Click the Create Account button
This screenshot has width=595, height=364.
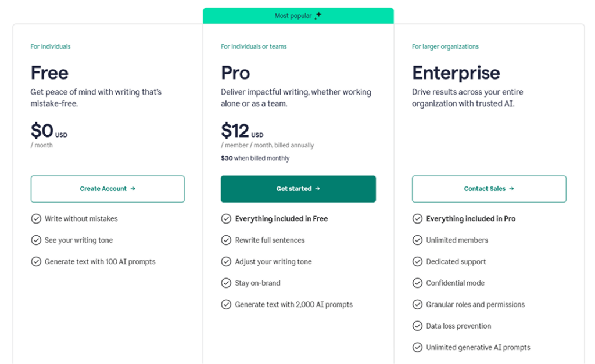click(x=107, y=189)
